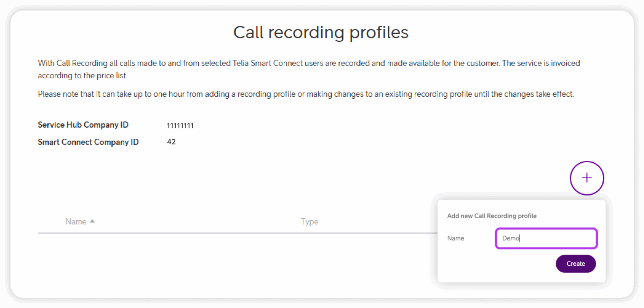Screen dimensions: 644x308
Task: Click the words one hour in the note
Action: click(x=169, y=94)
